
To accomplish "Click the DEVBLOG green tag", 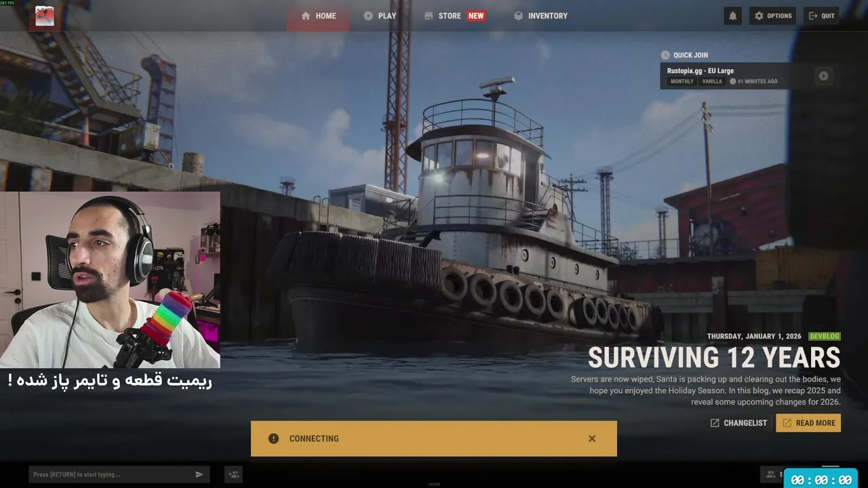I will (x=825, y=336).
